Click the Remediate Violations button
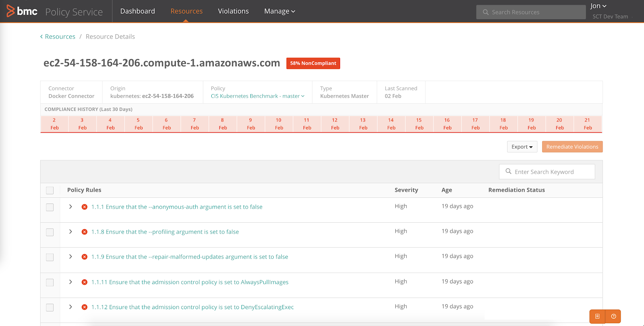This screenshot has height=326, width=644. tap(572, 147)
